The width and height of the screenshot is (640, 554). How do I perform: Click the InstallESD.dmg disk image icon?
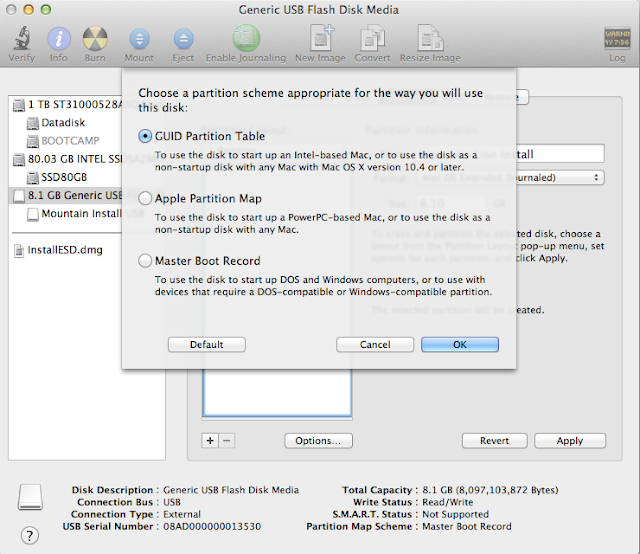click(x=19, y=251)
